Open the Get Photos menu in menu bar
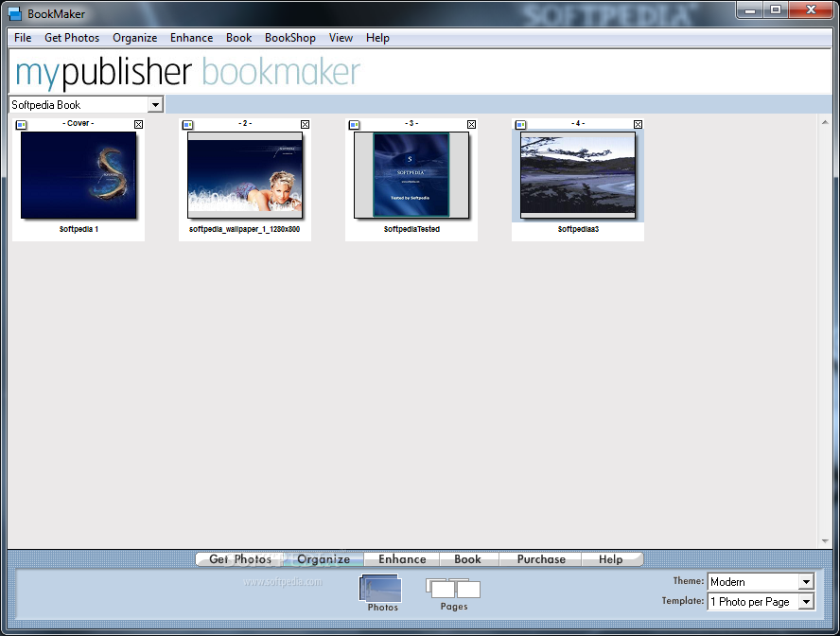This screenshot has height=636, width=840. tap(72, 38)
